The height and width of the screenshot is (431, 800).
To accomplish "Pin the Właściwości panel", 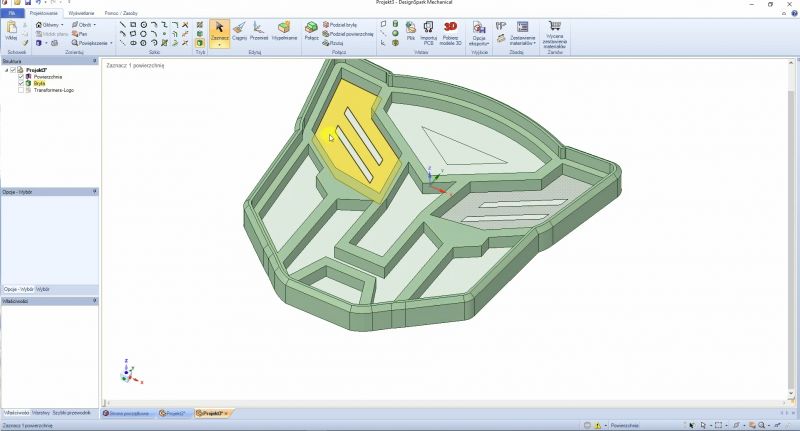I will 94,301.
